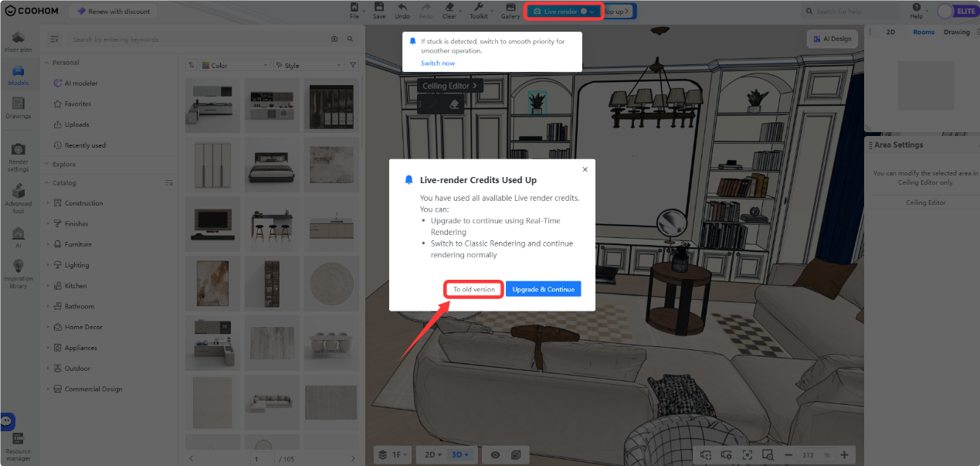Collapse the Personal section

coord(47,63)
